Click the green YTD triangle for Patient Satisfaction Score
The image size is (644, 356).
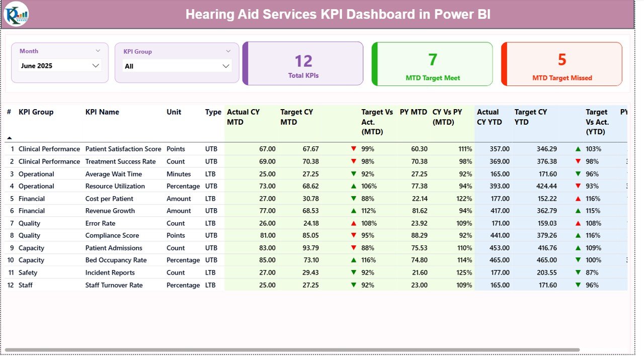[578, 149]
